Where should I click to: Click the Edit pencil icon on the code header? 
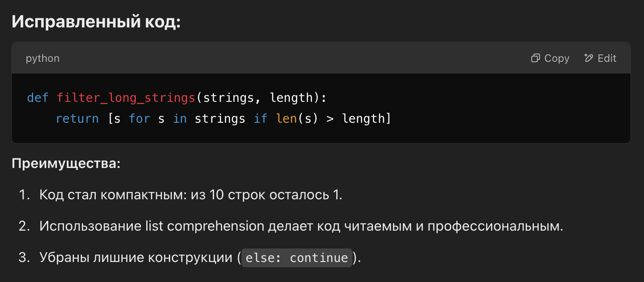click(588, 58)
